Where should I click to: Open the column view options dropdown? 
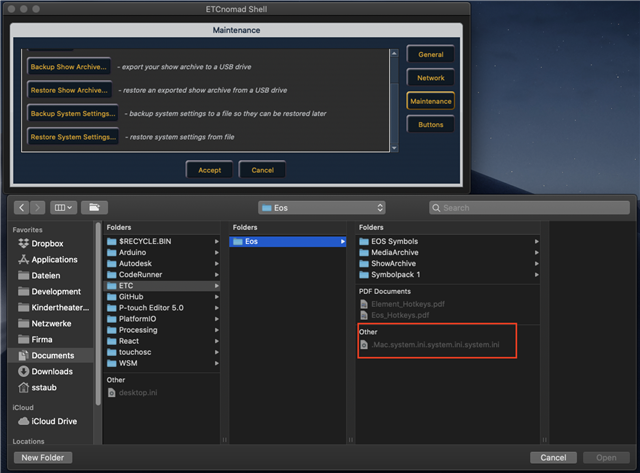point(63,208)
